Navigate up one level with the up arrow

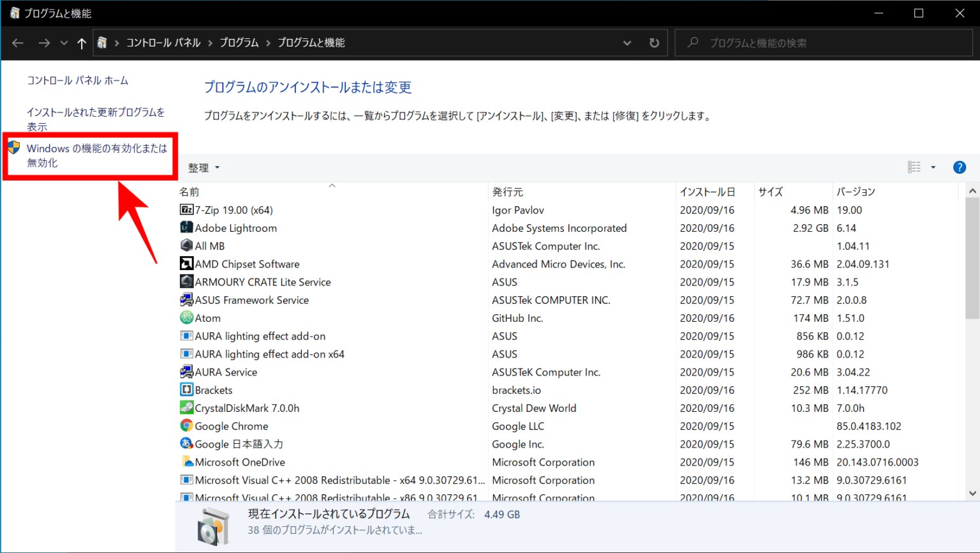pyautogui.click(x=80, y=42)
